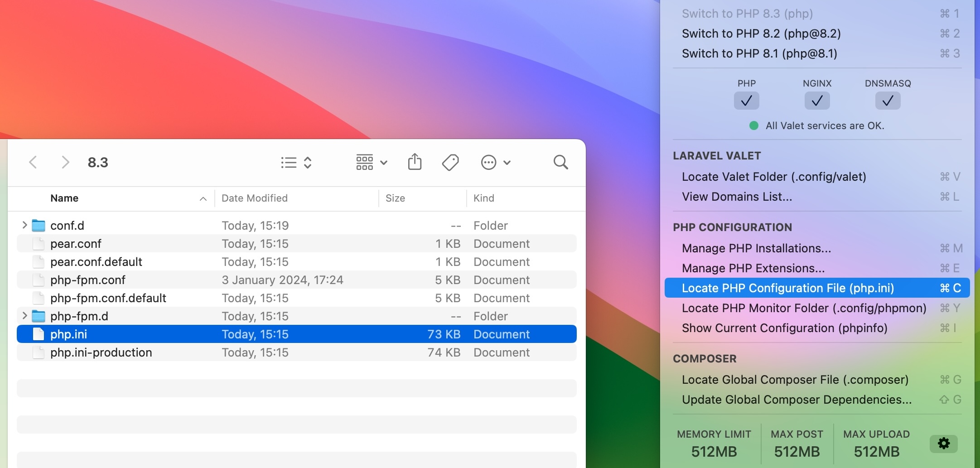This screenshot has width=980, height=468.
Task: Toggle the PHP service checkbox
Action: (746, 101)
